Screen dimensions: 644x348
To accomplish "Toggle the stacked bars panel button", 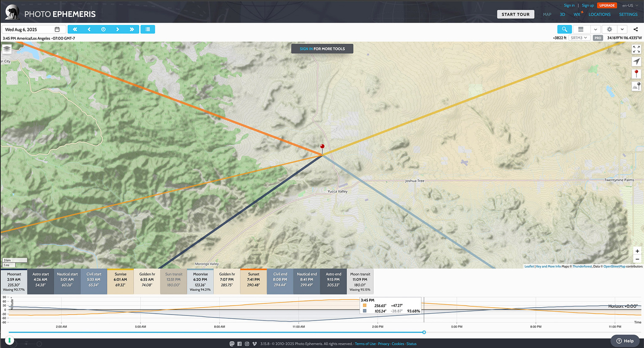I will (x=581, y=29).
